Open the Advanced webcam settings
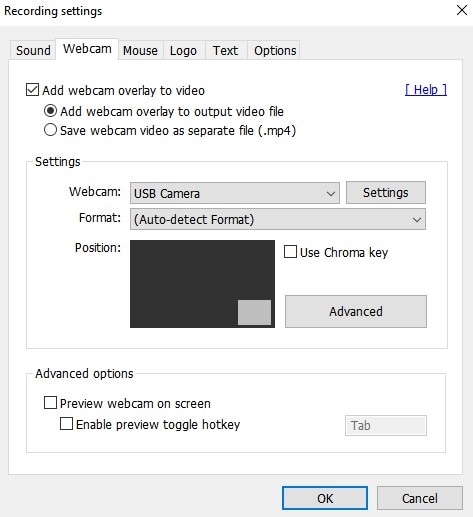 tap(356, 311)
